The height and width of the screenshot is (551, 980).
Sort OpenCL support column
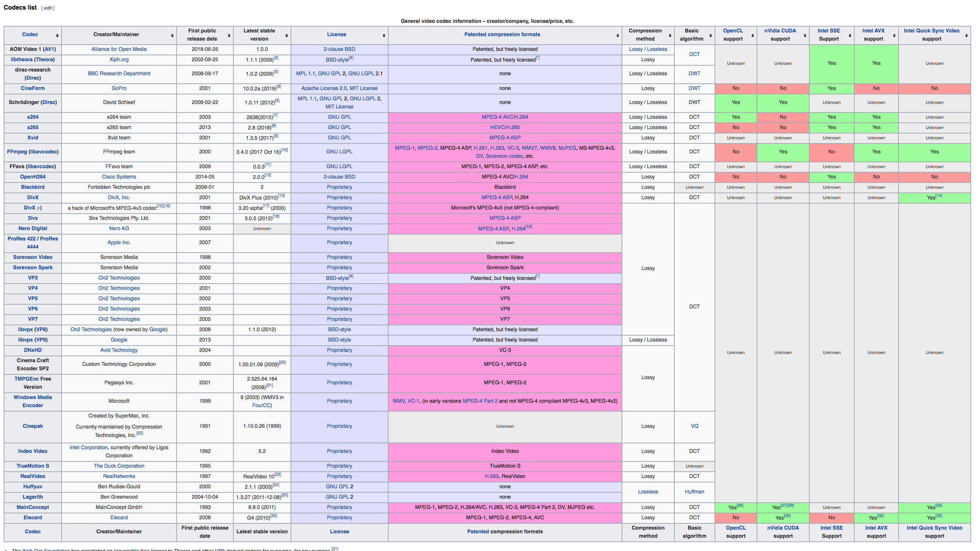[753, 35]
